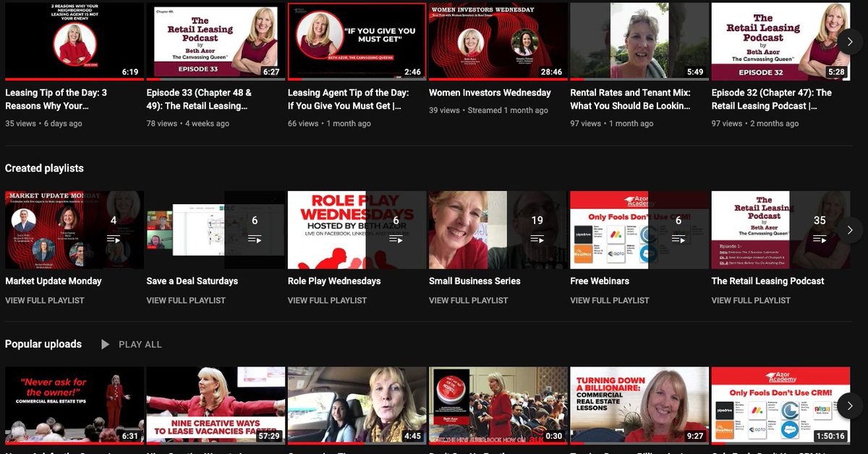Open Free Webinars playlist queue icon
The width and height of the screenshot is (868, 454).
[x=678, y=238]
